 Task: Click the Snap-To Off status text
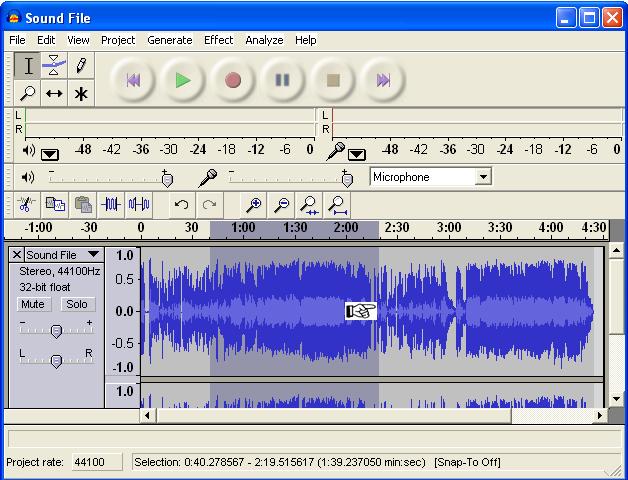(x=467, y=462)
